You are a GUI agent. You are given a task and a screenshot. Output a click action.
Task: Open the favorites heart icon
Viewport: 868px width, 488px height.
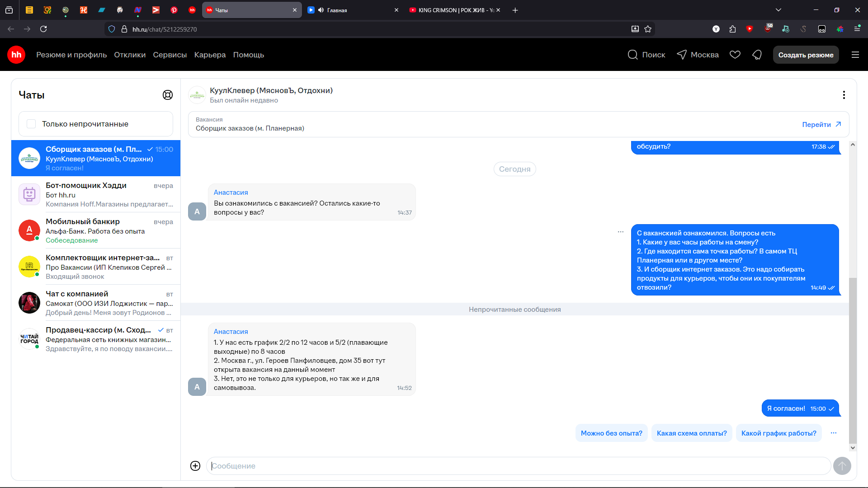point(735,55)
